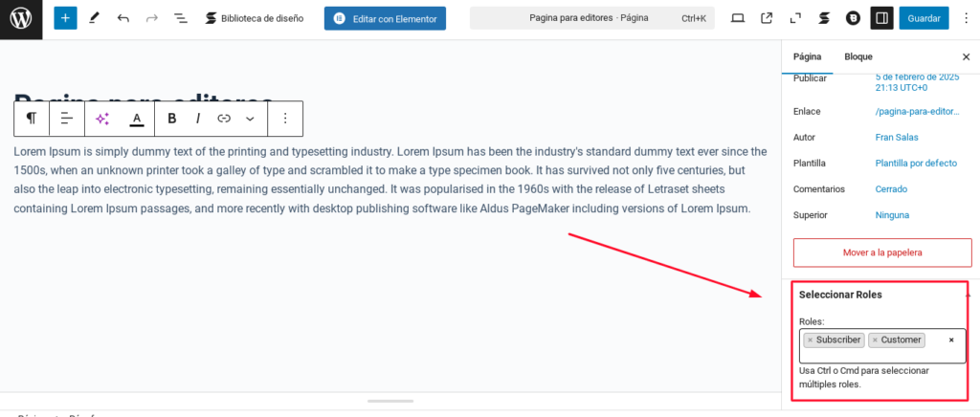Open the AI sparkle tool in block toolbar
This screenshot has height=417, width=980.
tap(102, 119)
